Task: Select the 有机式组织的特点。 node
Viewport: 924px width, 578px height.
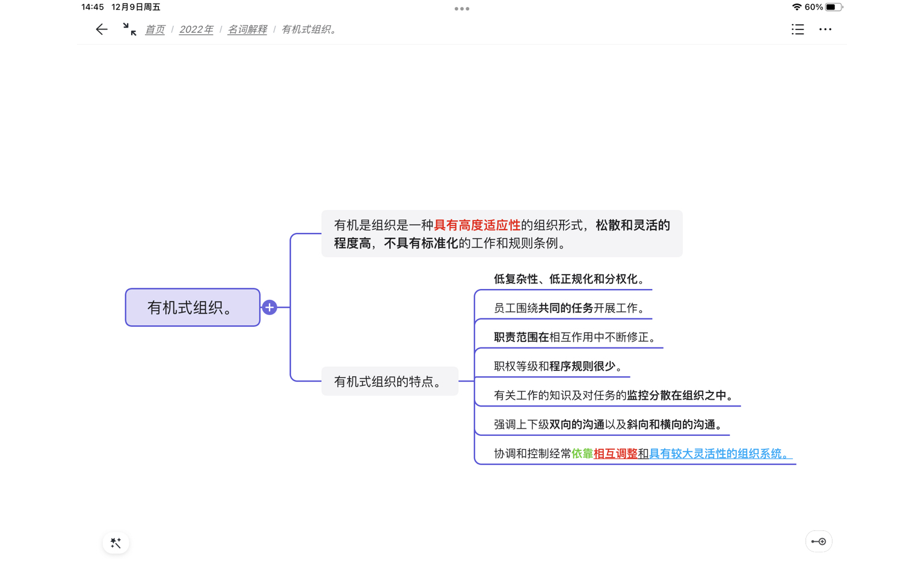Action: [x=390, y=382]
